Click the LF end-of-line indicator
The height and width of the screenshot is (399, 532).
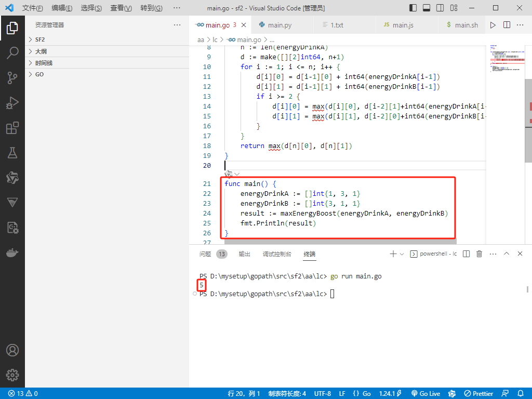pyautogui.click(x=342, y=394)
